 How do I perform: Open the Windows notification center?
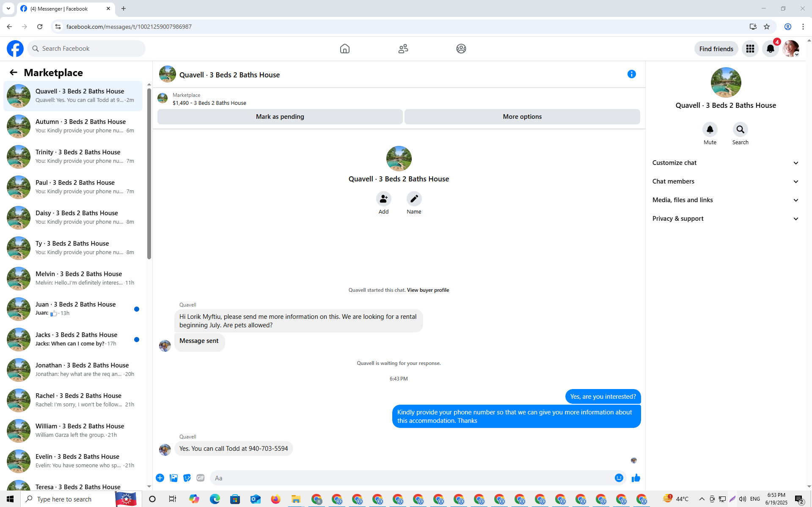tap(799, 499)
